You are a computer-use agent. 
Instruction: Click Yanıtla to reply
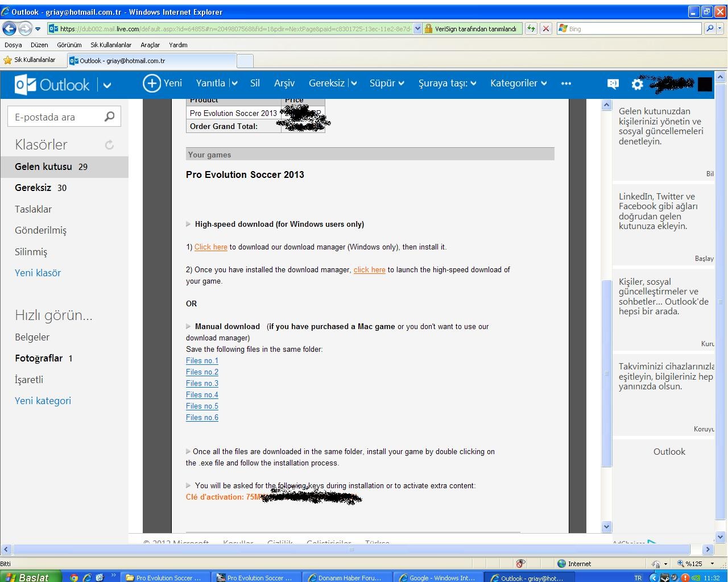coord(210,83)
